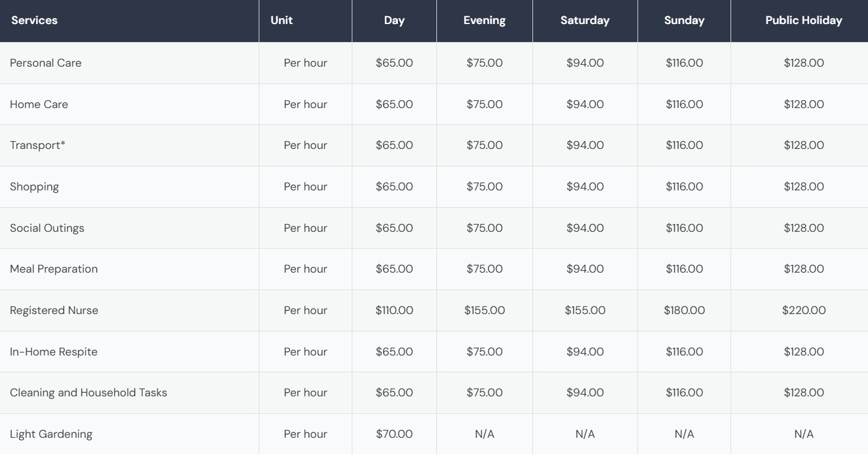868x454 pixels.
Task: Select the Home Care service name
Action: click(39, 104)
